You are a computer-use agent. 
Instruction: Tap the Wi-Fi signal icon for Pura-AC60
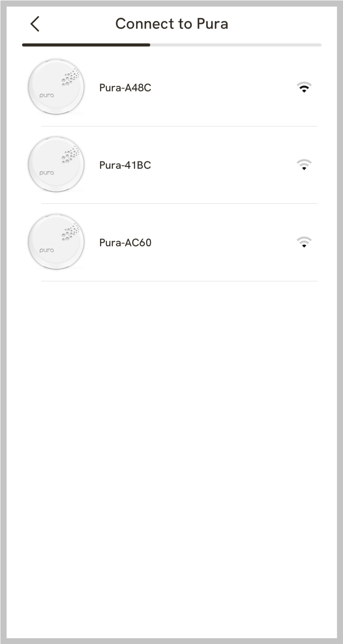tap(304, 243)
